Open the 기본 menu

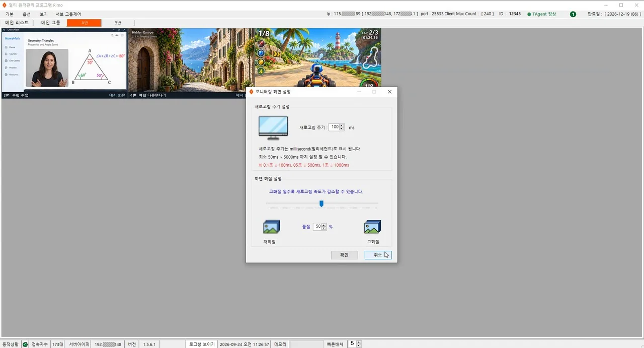coord(9,14)
